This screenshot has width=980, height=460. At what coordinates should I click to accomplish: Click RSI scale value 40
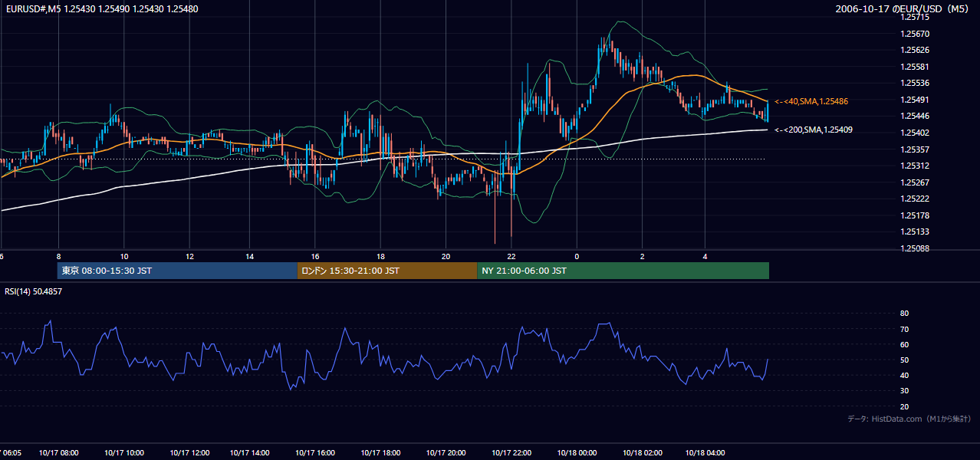pyautogui.click(x=904, y=375)
